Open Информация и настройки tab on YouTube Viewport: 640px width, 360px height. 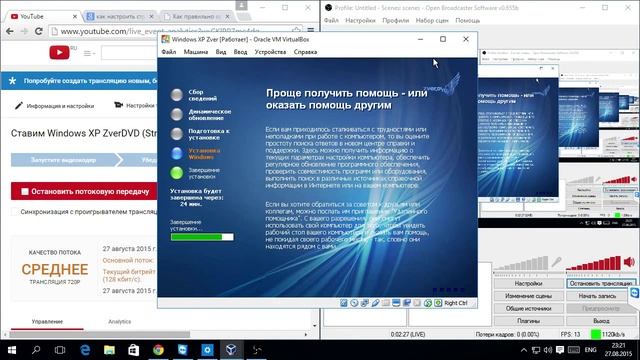pyautogui.click(x=55, y=106)
